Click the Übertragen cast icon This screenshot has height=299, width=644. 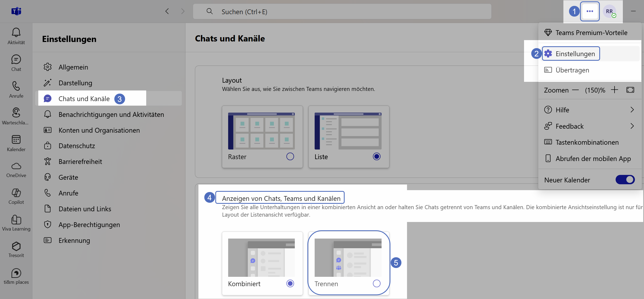click(548, 70)
